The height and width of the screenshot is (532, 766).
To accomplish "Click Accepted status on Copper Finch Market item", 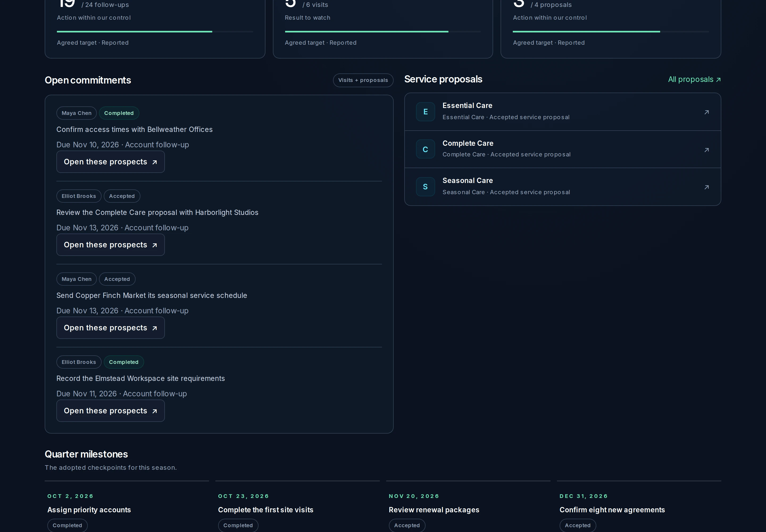I will click(x=117, y=279).
